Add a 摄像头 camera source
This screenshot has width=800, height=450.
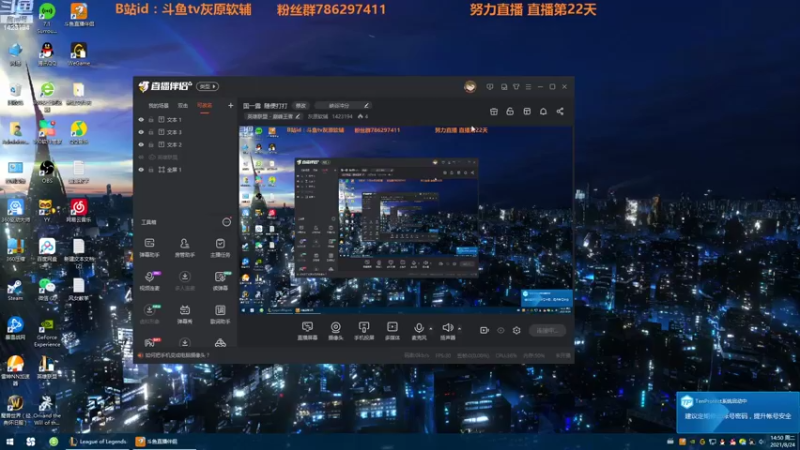[x=336, y=331]
